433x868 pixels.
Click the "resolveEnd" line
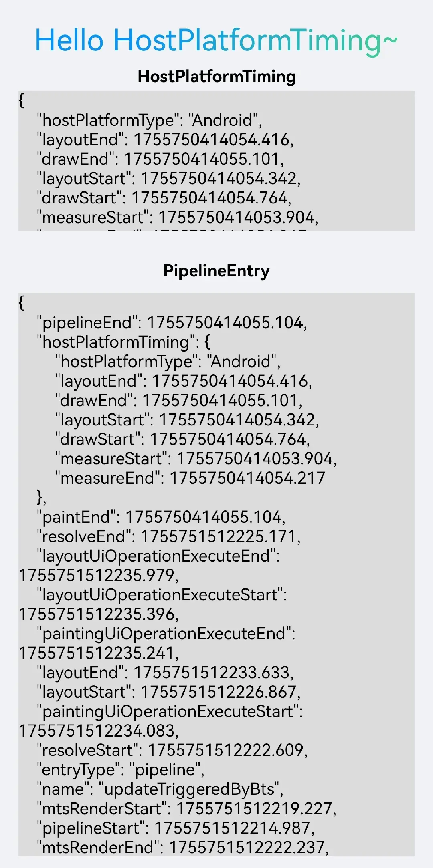tap(168, 537)
